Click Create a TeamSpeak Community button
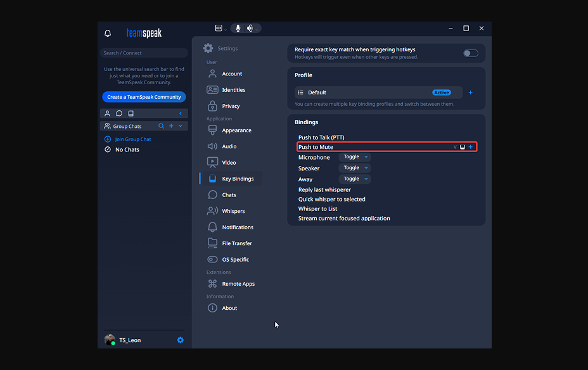The height and width of the screenshot is (370, 588). 144,97
